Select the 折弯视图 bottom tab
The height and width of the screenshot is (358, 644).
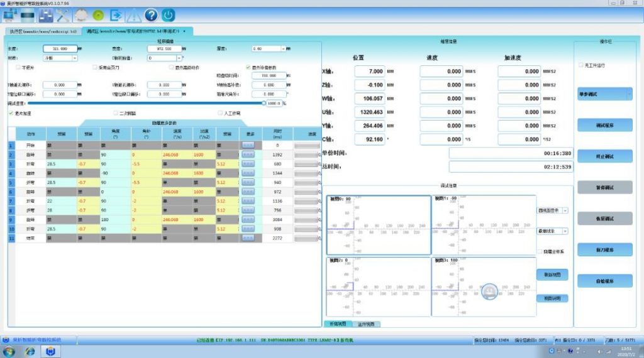click(338, 324)
